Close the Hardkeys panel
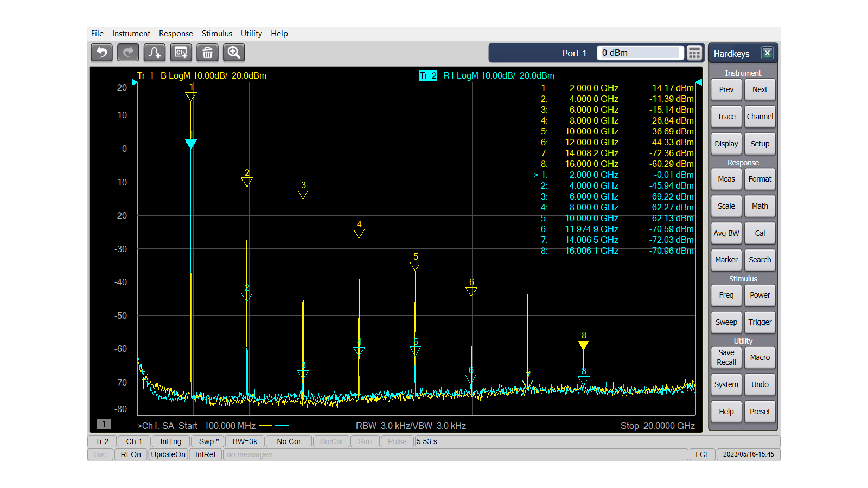 click(767, 53)
